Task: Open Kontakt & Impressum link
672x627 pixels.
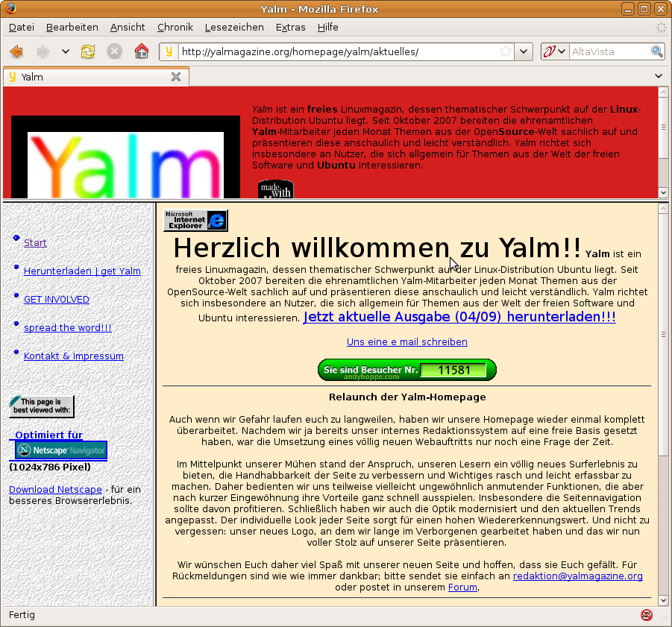Action: (74, 356)
